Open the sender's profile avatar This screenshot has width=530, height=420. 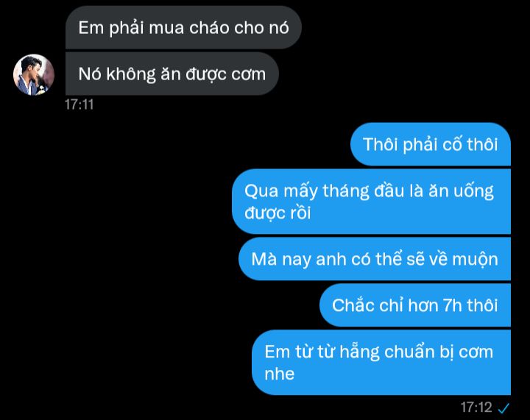tap(33, 74)
